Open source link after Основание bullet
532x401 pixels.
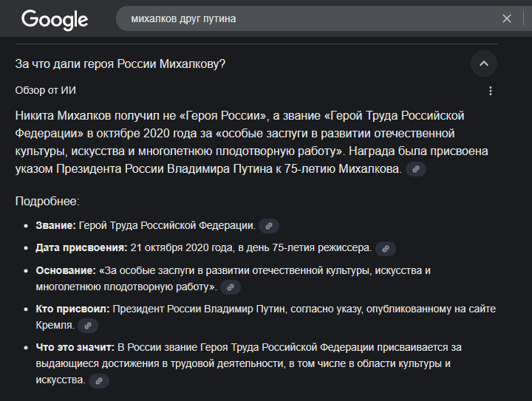(230, 287)
